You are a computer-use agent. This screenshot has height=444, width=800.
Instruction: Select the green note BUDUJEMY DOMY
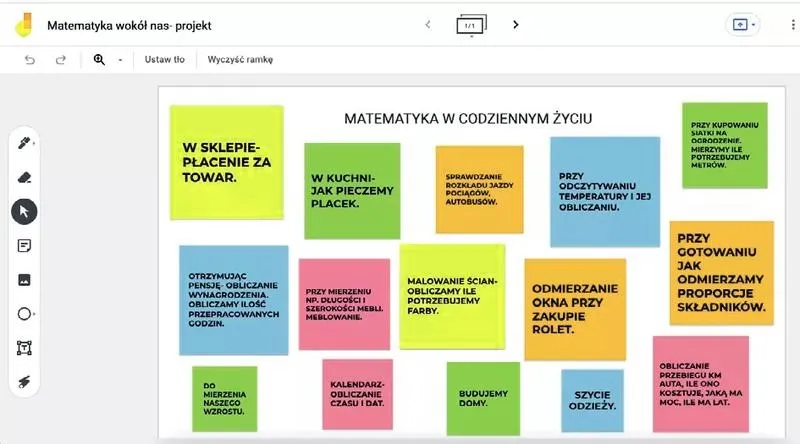coord(483,399)
